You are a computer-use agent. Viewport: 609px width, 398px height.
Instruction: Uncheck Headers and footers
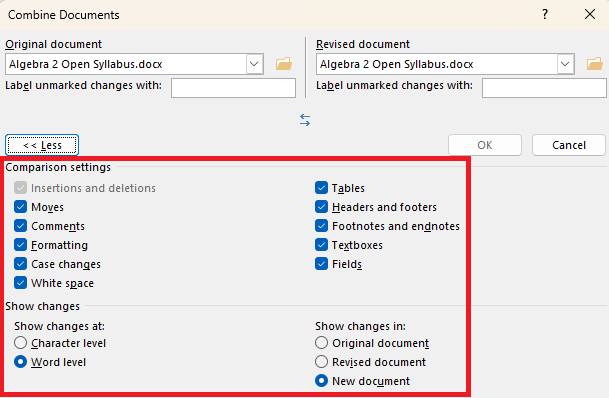click(x=321, y=207)
